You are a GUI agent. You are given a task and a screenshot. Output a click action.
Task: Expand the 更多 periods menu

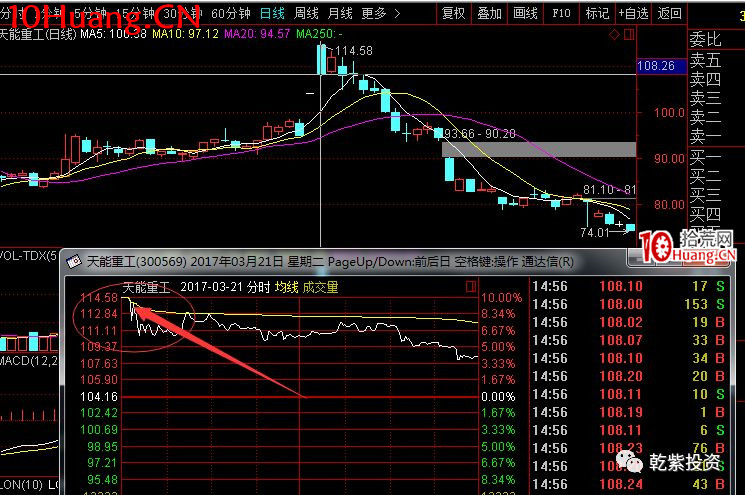[381, 13]
